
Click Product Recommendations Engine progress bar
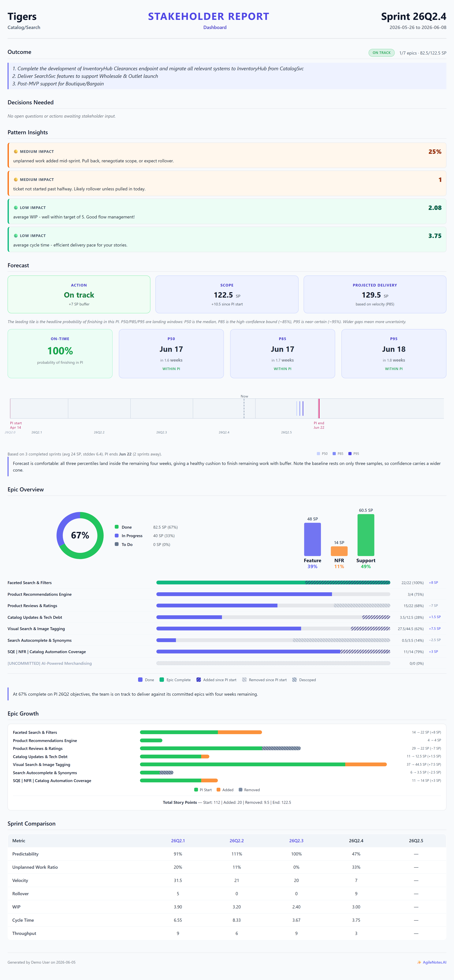pyautogui.click(x=273, y=594)
